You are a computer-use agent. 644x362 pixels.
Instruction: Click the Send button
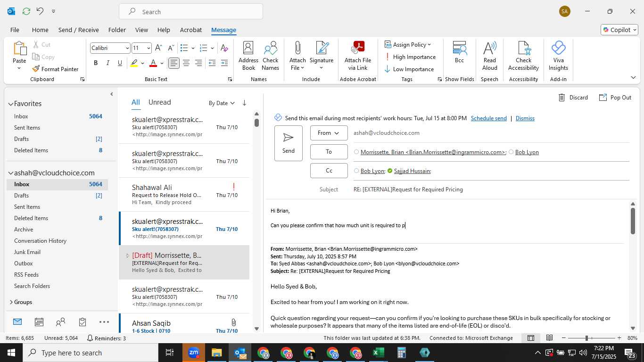[x=289, y=143]
